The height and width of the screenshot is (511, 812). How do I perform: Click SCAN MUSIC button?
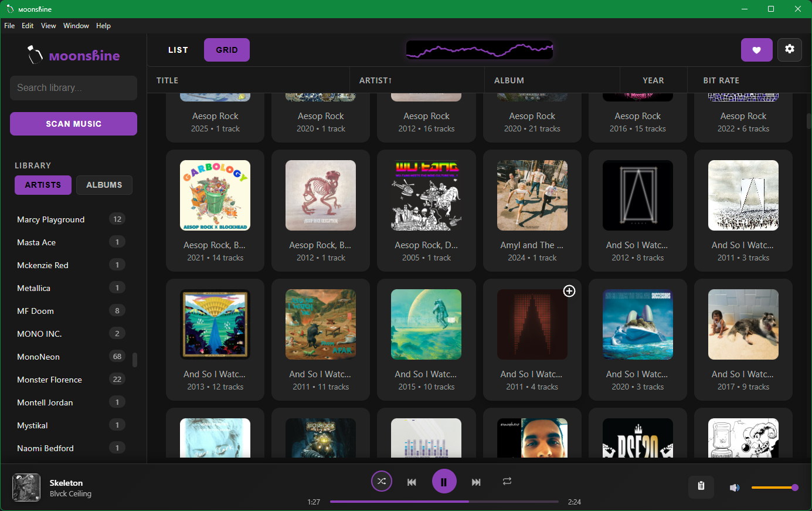coord(73,124)
